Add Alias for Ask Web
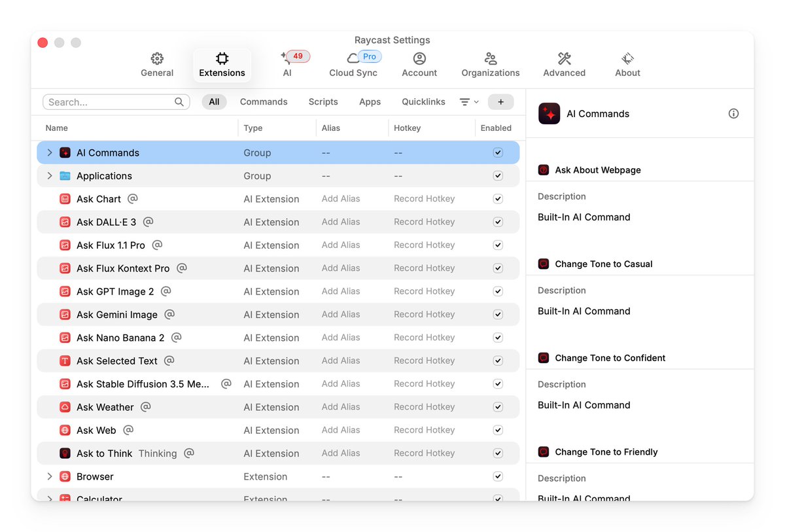Screen dimensions: 785x532 coord(341,430)
